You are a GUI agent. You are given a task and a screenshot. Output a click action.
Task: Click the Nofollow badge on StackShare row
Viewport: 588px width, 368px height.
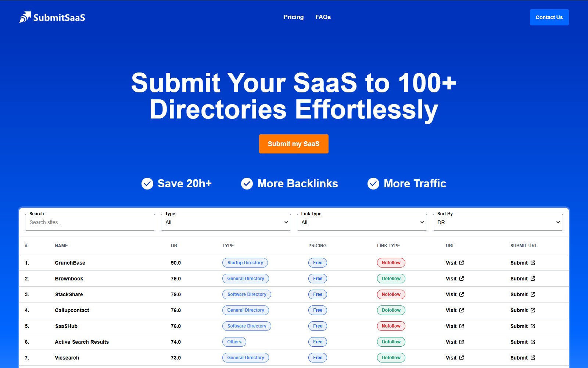[x=391, y=294]
